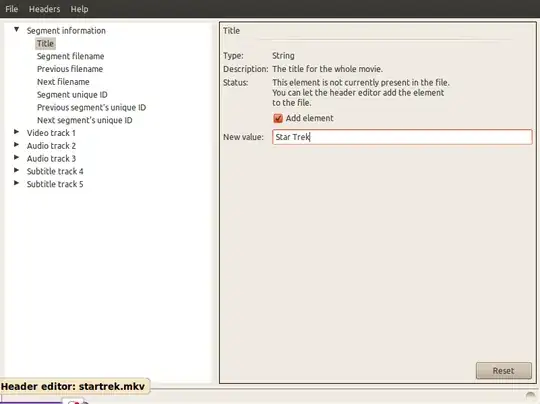Click the New value text field
The width and height of the screenshot is (540, 404).
[402, 137]
